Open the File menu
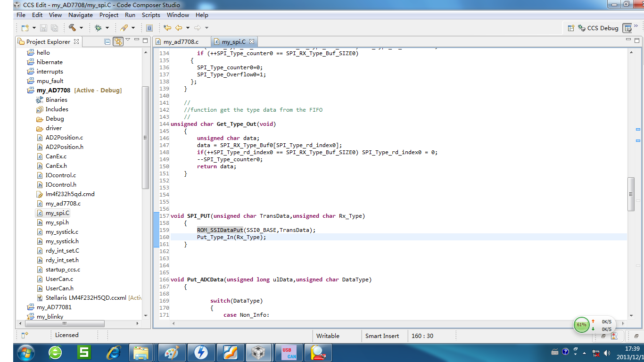 pos(21,15)
